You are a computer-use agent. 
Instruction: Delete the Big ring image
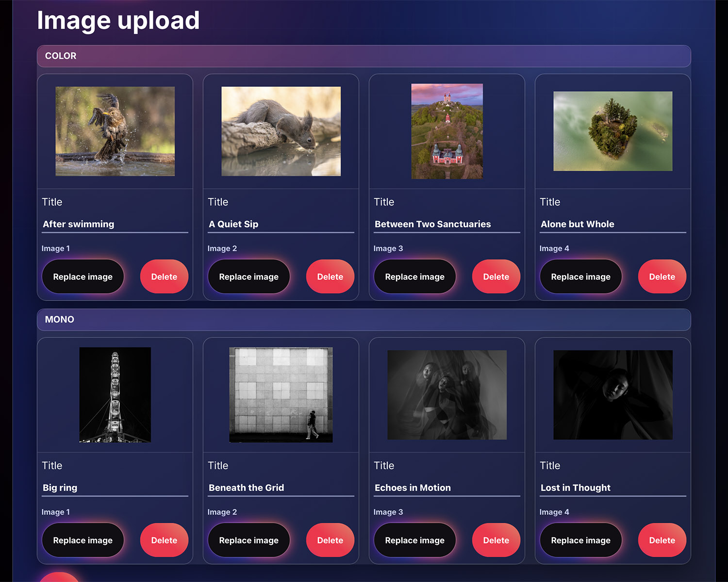click(x=164, y=540)
